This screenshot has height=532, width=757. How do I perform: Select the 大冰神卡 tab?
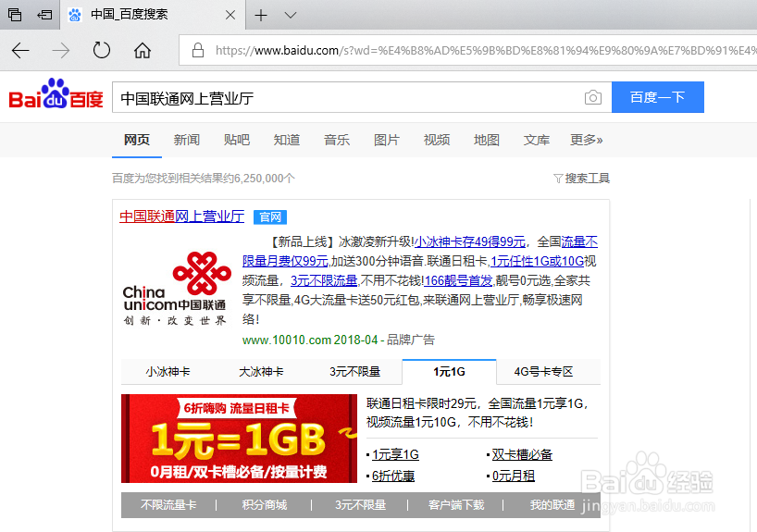point(261,372)
